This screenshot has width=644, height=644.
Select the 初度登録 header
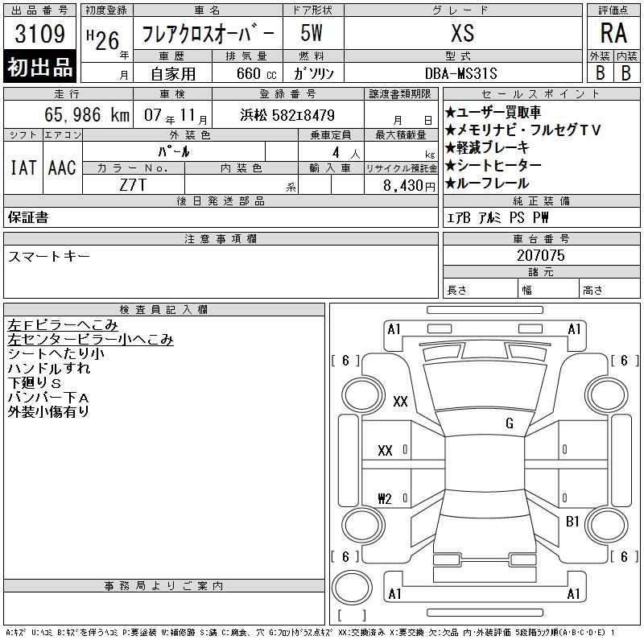[x=106, y=10]
